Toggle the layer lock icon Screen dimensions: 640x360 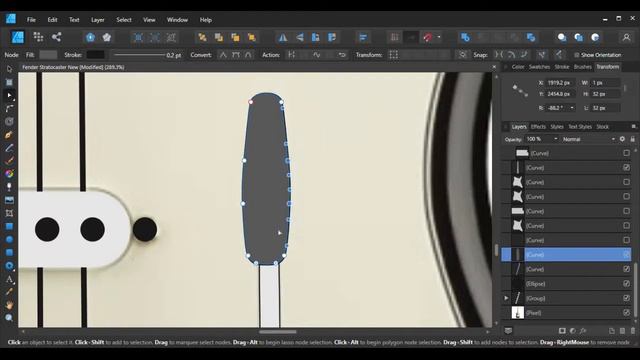point(632,139)
